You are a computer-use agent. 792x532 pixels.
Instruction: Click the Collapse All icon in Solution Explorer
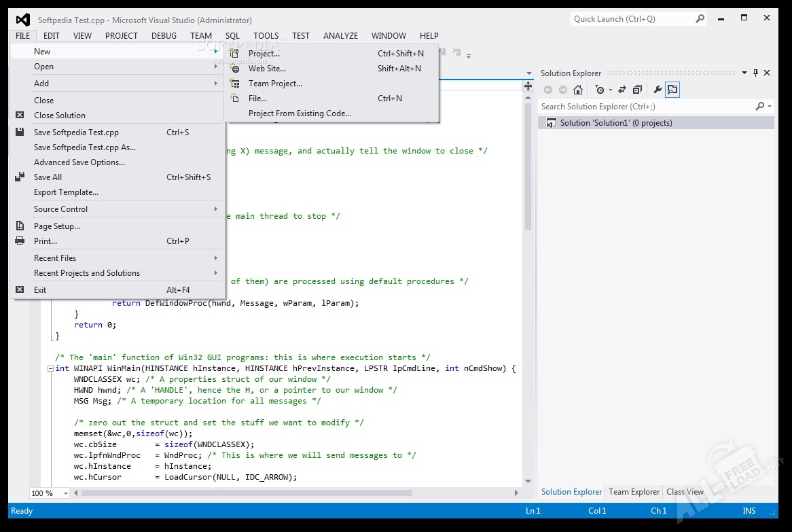click(x=637, y=90)
